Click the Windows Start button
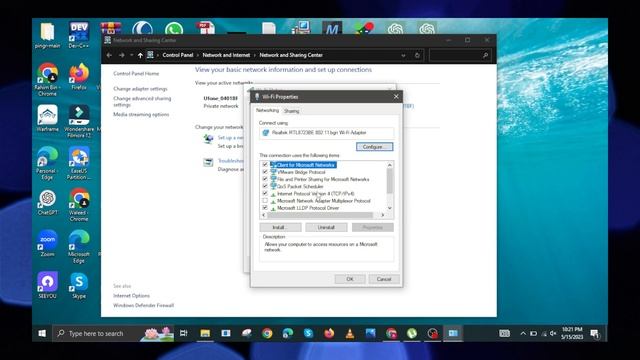Screen dimensions: 640x360 pyautogui.click(x=42, y=333)
